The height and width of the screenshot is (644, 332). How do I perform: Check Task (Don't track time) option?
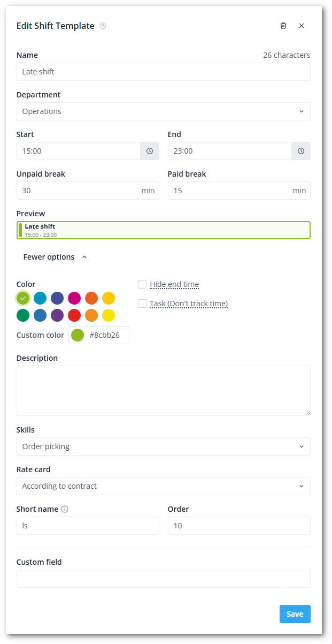click(142, 304)
